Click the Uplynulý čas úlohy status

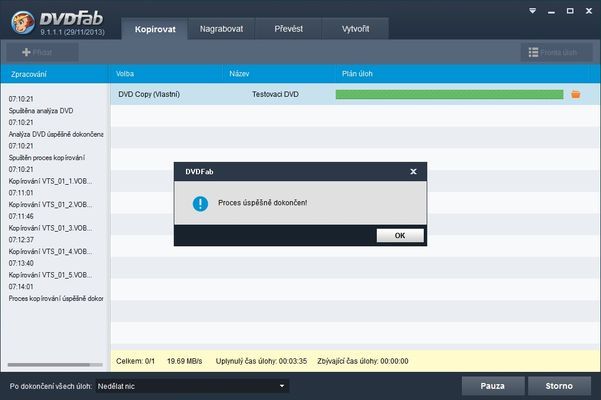tap(261, 361)
